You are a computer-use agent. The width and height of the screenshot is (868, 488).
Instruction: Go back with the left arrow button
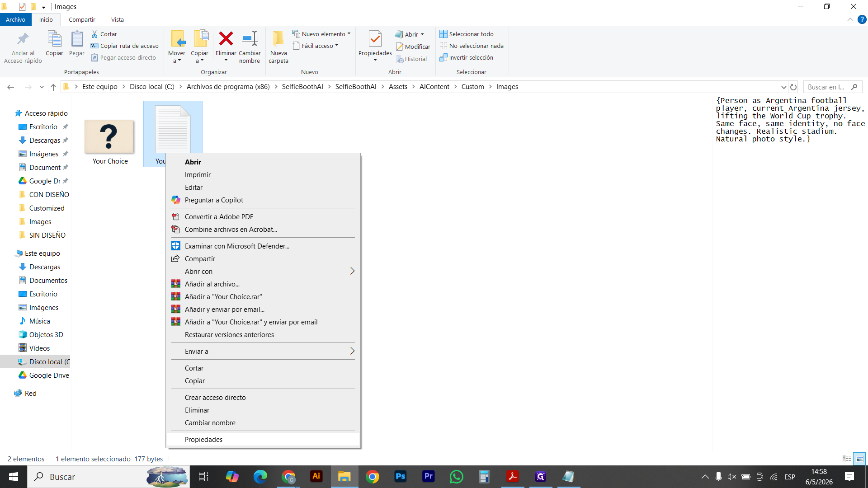pyautogui.click(x=11, y=87)
